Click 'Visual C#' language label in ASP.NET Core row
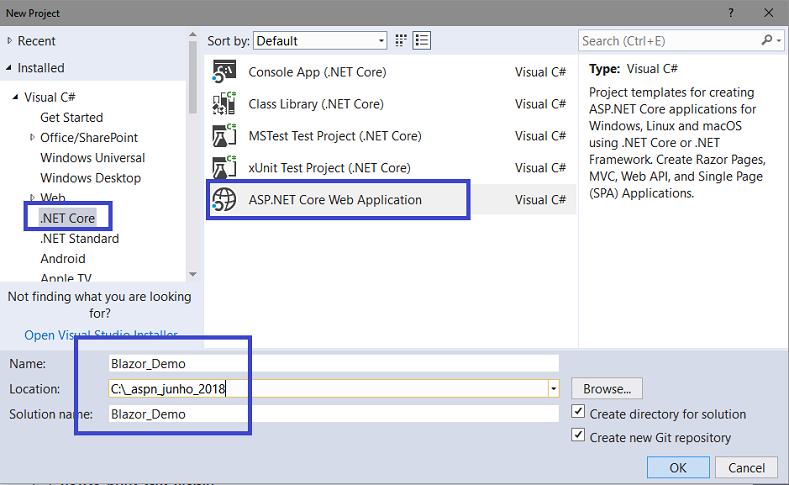Viewport: 789px width, 485px height. 540,200
